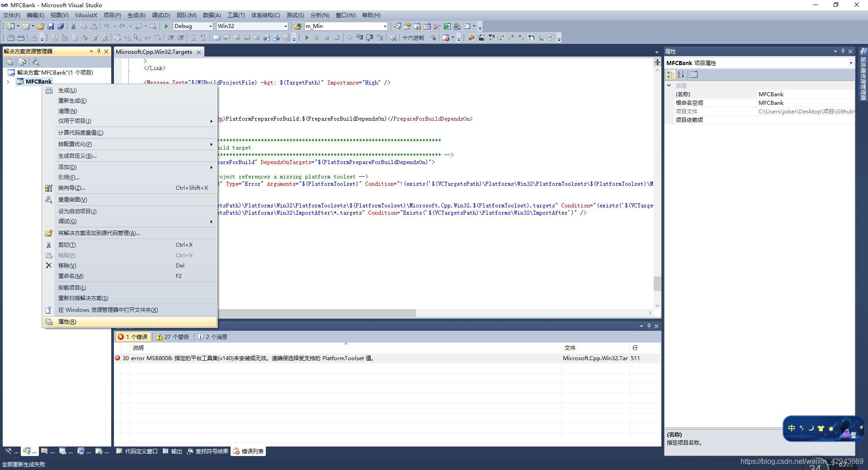Switch to the 查找符号结果 tab
The height and width of the screenshot is (470, 868).
[208, 451]
